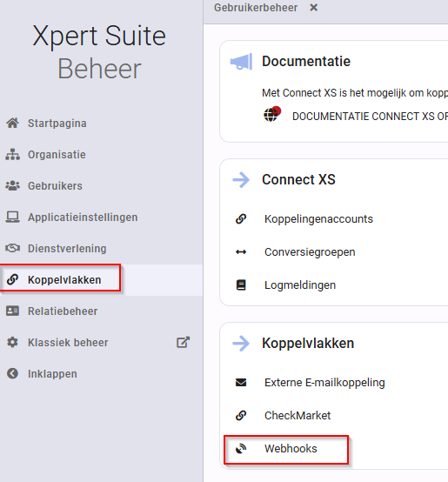Open Klassiek beheer external link icon
Image resolution: width=448 pixels, height=482 pixels.
point(184,342)
